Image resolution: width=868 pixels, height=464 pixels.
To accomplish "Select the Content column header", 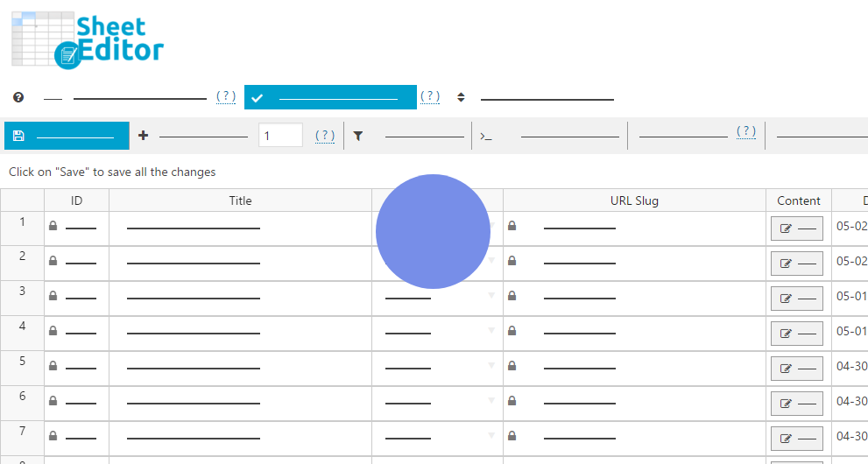I will 799,200.
